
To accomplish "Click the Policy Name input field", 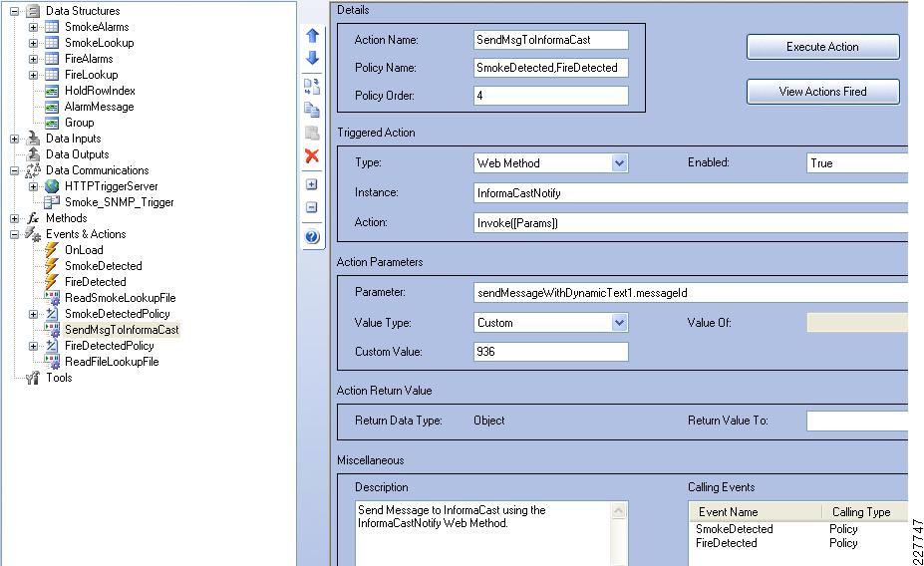I will click(x=551, y=67).
